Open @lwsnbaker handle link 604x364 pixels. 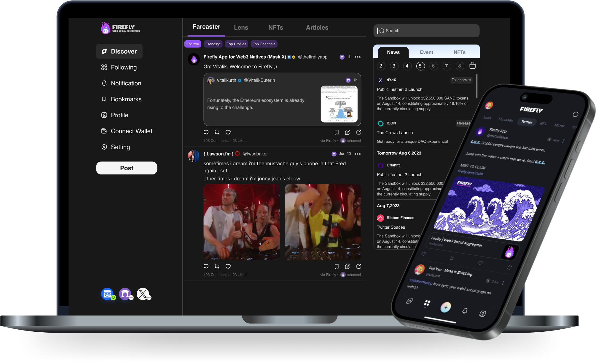[255, 154]
